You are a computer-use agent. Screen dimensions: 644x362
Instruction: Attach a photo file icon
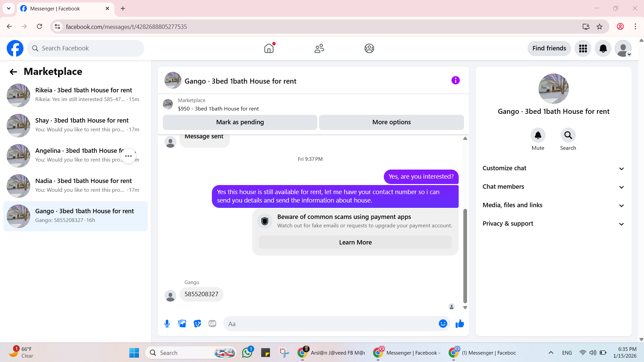click(182, 324)
